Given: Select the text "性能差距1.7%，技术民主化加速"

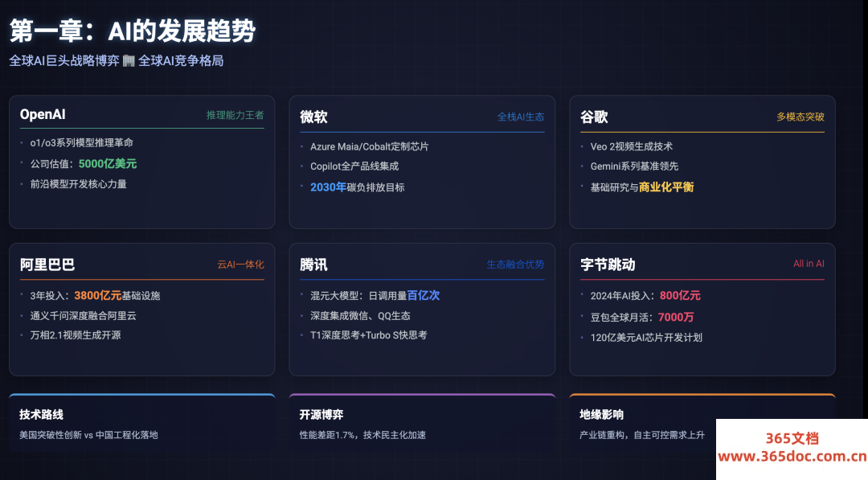Looking at the screenshot, I should pyautogui.click(x=362, y=435).
